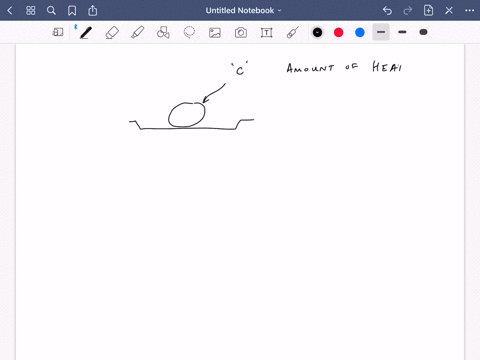Select the Image insert tool

215,33
